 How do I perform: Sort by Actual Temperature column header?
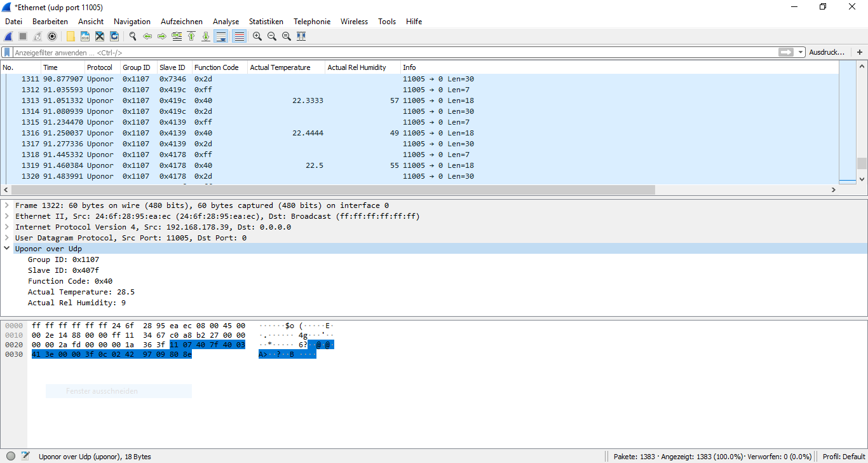pyautogui.click(x=286, y=67)
